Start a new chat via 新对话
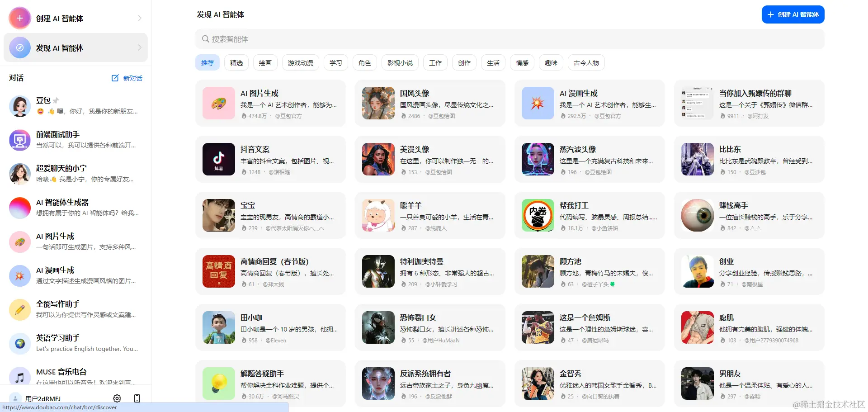 pyautogui.click(x=127, y=78)
